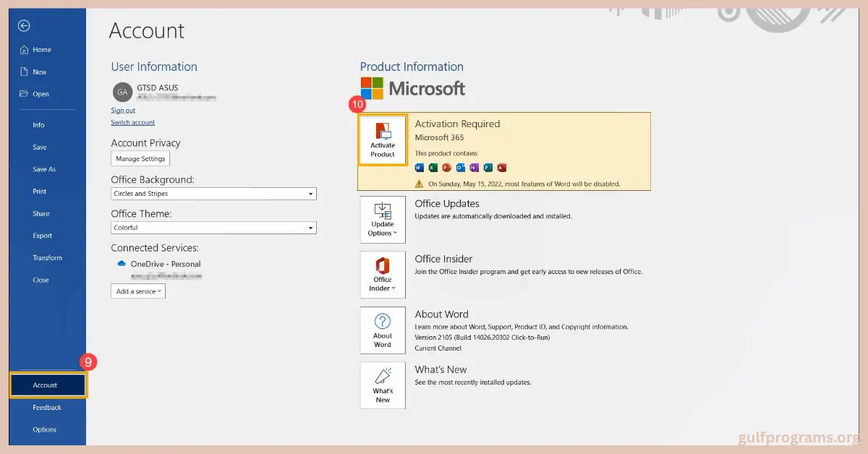Click the Open folder icon

[x=24, y=94]
